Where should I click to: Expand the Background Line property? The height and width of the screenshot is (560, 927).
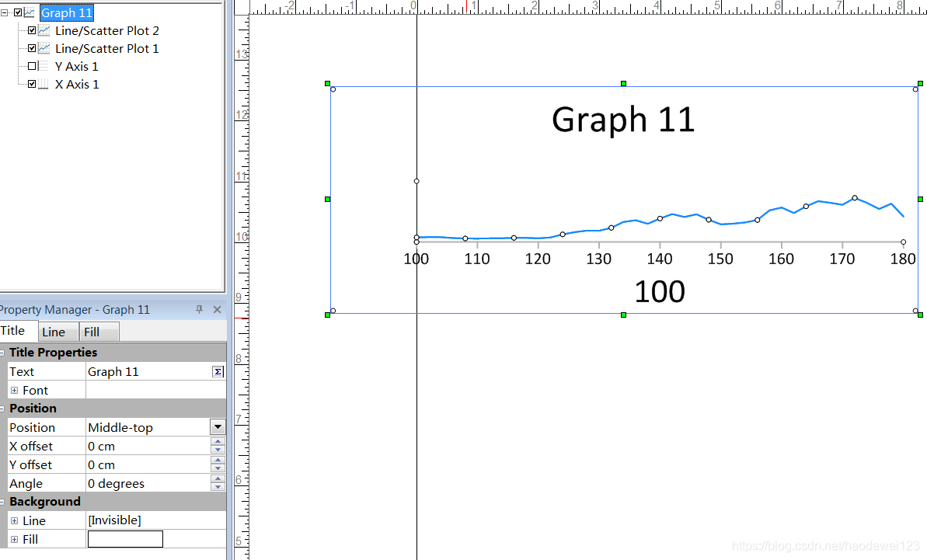tap(14, 521)
